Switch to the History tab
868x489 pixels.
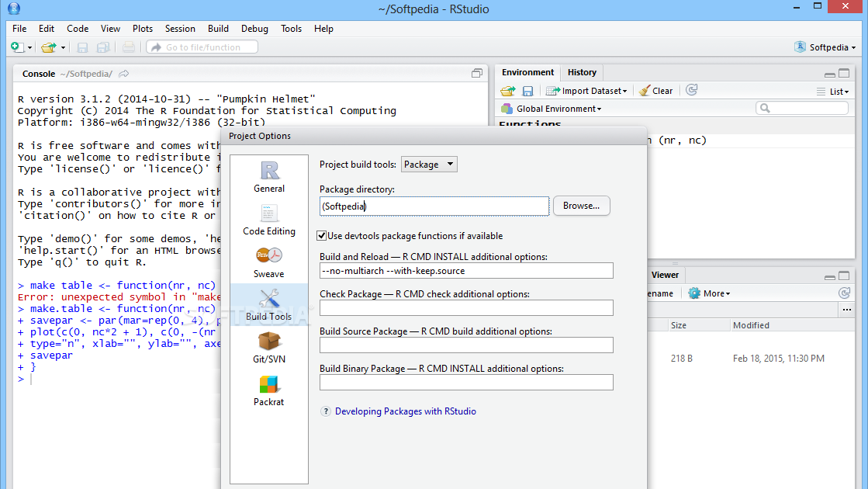[x=582, y=72]
